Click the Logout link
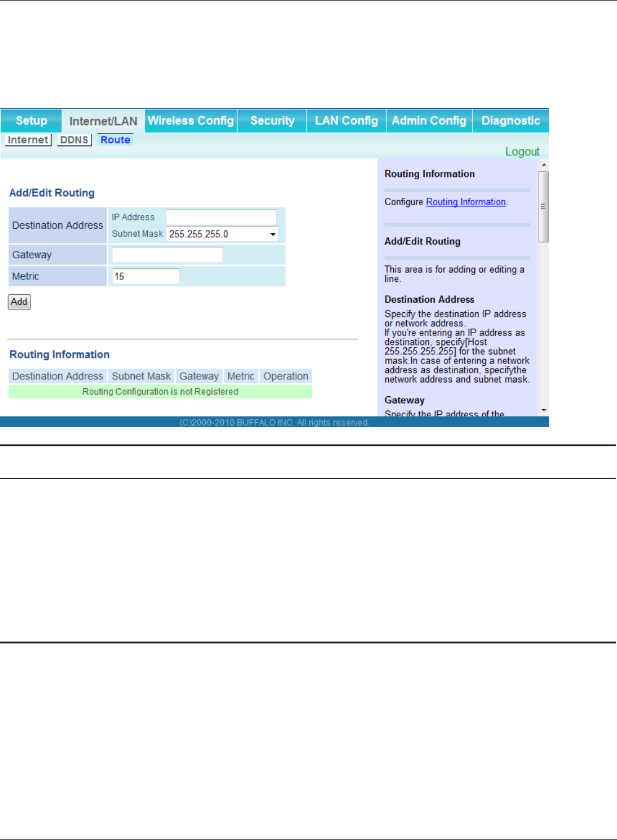 [522, 151]
